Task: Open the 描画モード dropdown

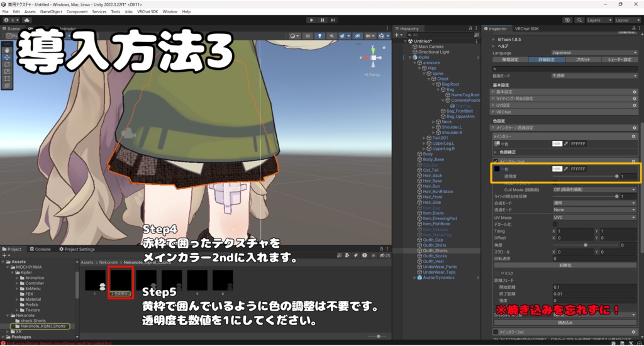Action: coord(594,76)
